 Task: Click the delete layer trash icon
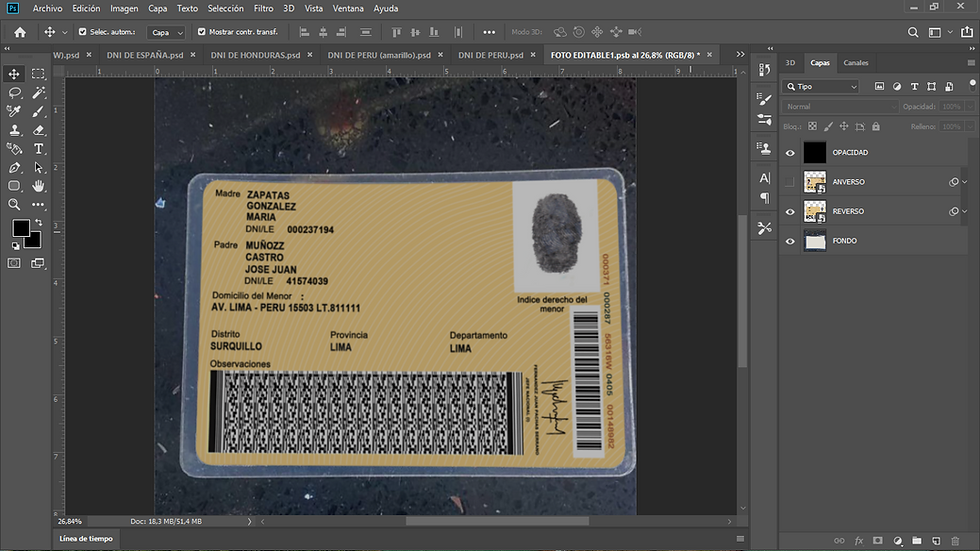(955, 540)
